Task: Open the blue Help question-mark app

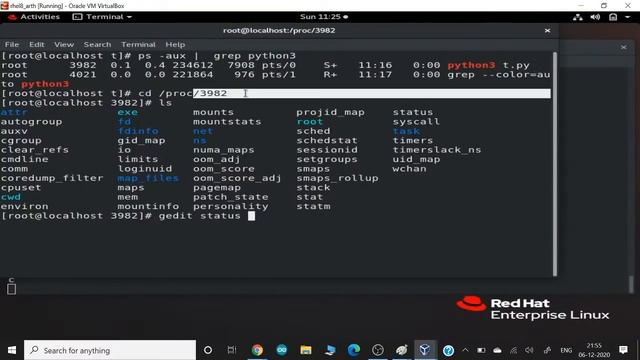Action: [449, 351]
